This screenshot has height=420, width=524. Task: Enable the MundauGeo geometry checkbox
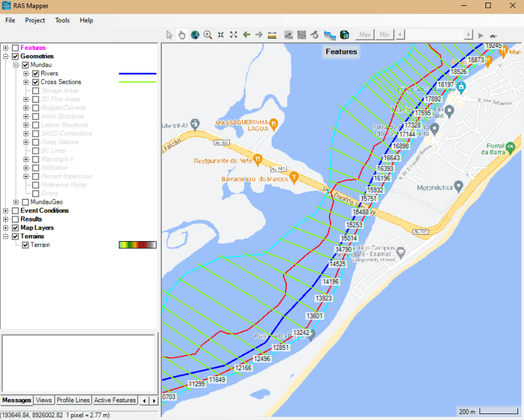click(x=26, y=202)
